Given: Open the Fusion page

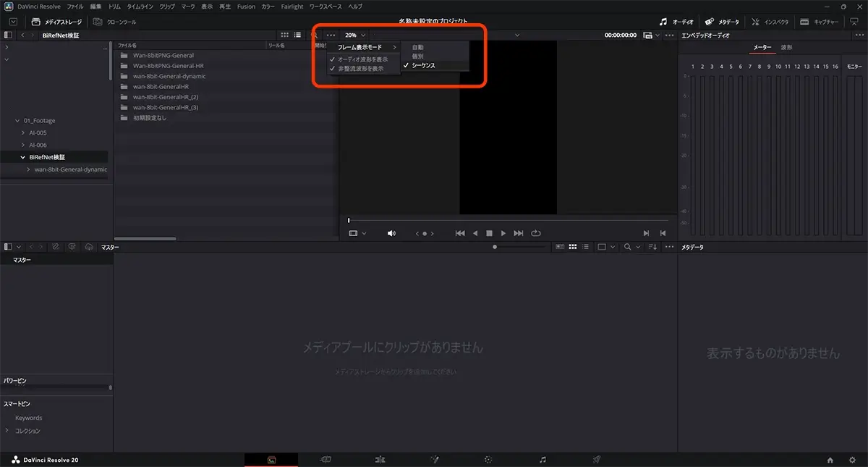Looking at the screenshot, I should pyautogui.click(x=434, y=458).
